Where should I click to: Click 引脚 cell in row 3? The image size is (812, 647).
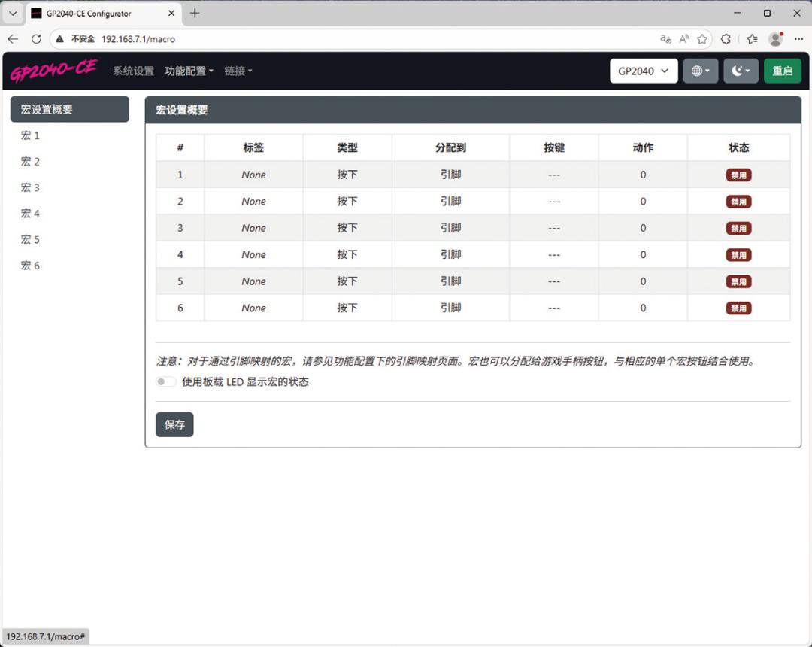450,228
